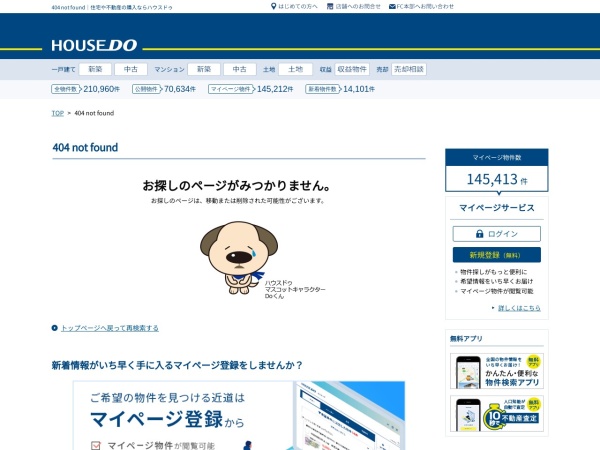Click the lock icon in the ログイン button

[479, 234]
